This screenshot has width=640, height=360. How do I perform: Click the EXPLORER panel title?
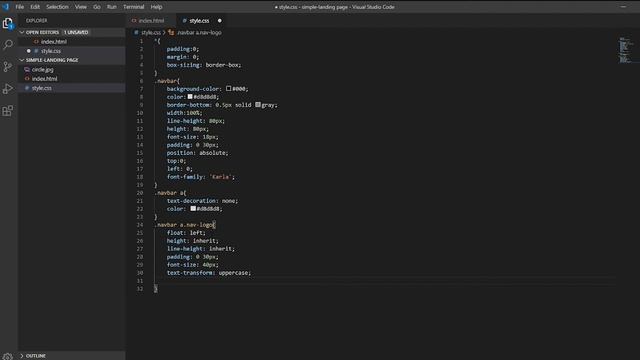point(37,20)
